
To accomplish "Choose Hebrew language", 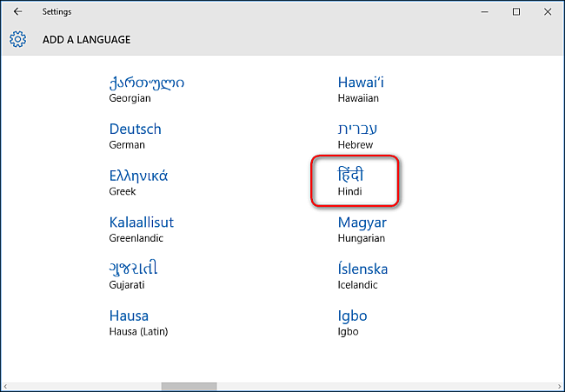I will [357, 136].
